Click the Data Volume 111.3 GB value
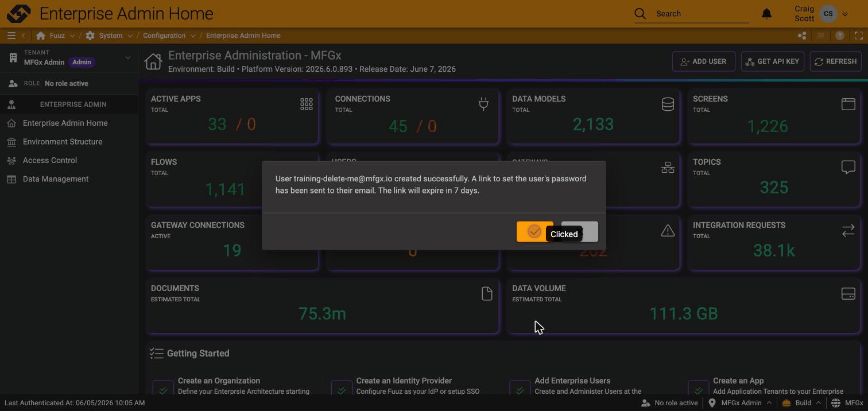Image resolution: width=868 pixels, height=411 pixels. point(683,314)
